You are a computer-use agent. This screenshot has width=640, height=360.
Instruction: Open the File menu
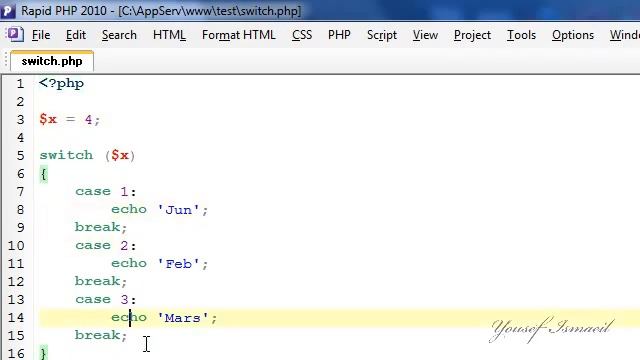(41, 35)
